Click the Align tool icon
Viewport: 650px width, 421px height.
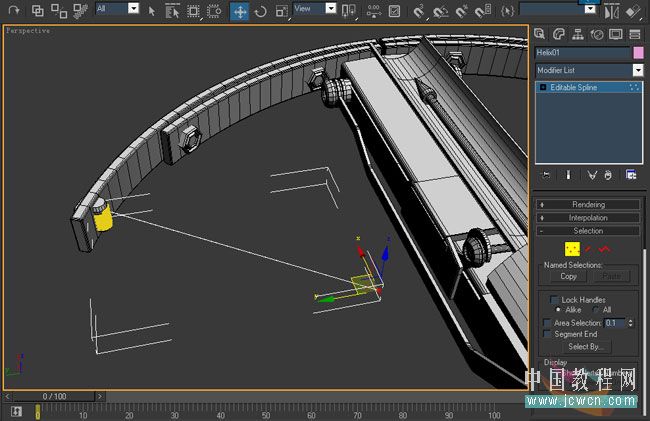[633, 11]
